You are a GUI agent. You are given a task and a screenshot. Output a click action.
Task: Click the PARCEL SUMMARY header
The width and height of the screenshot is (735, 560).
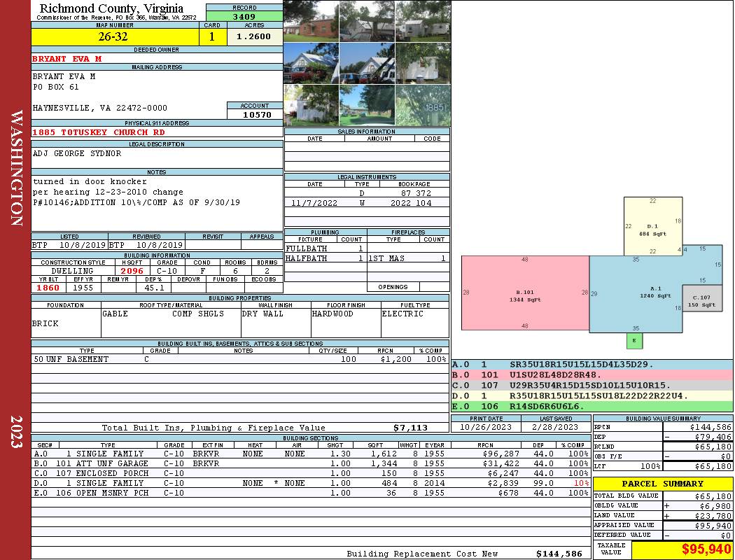(x=662, y=484)
